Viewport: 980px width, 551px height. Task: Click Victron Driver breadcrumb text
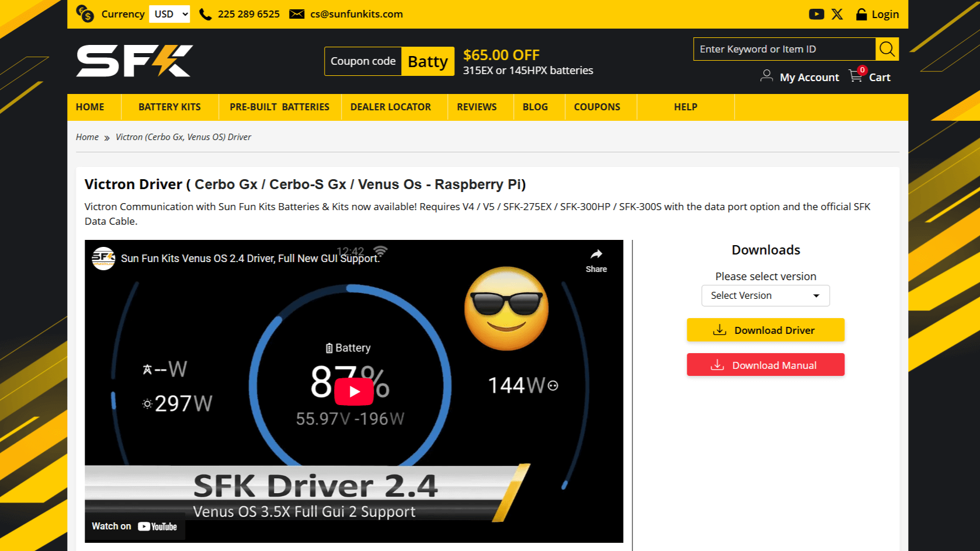click(183, 137)
